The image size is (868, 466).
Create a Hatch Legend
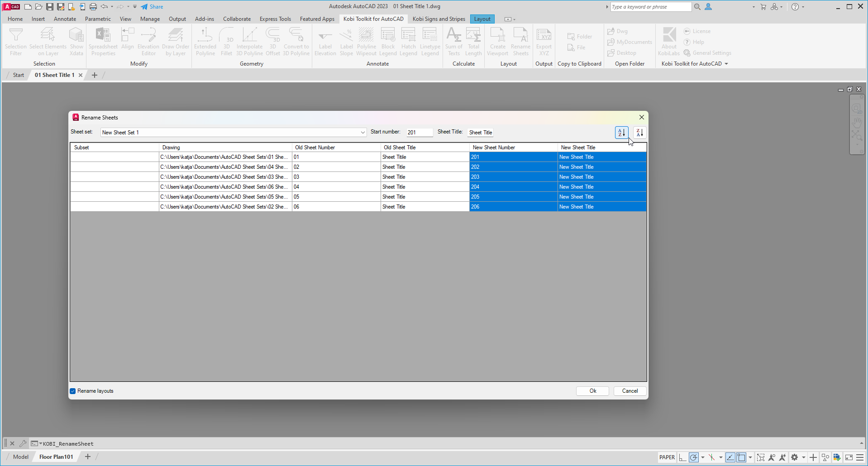point(408,42)
